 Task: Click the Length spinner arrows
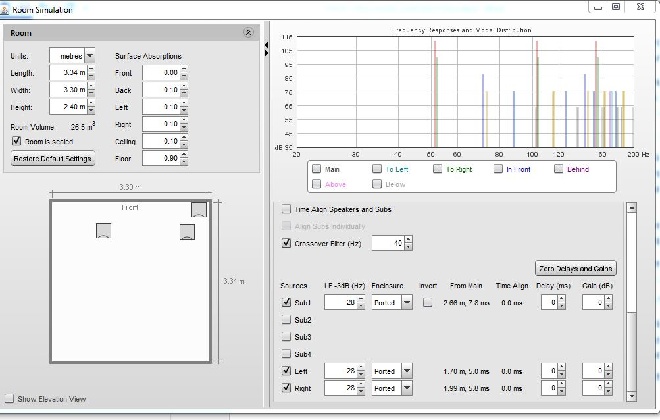tap(91, 73)
